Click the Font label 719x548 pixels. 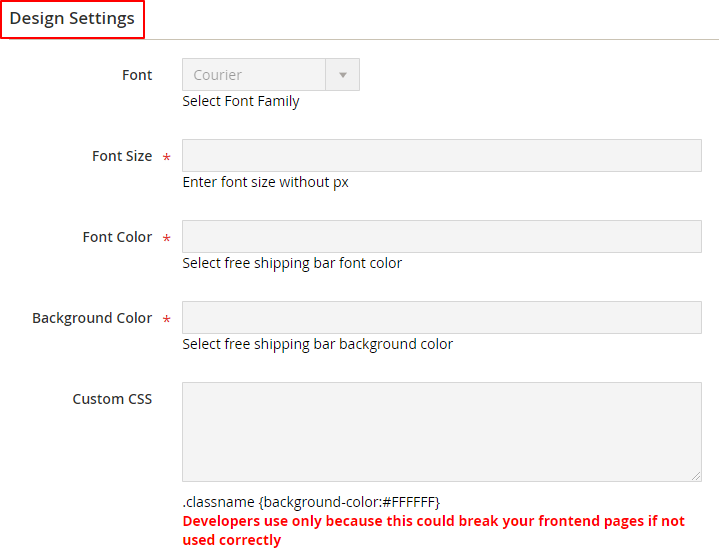click(137, 75)
